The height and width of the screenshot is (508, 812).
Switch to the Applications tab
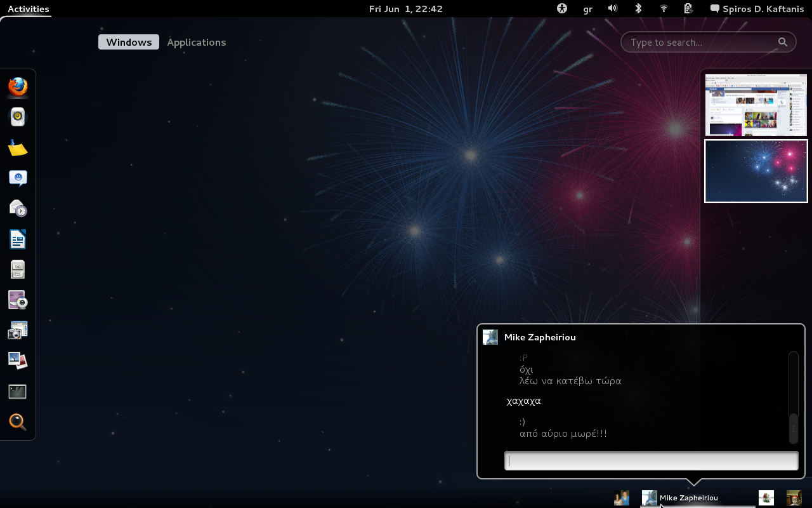tap(196, 42)
